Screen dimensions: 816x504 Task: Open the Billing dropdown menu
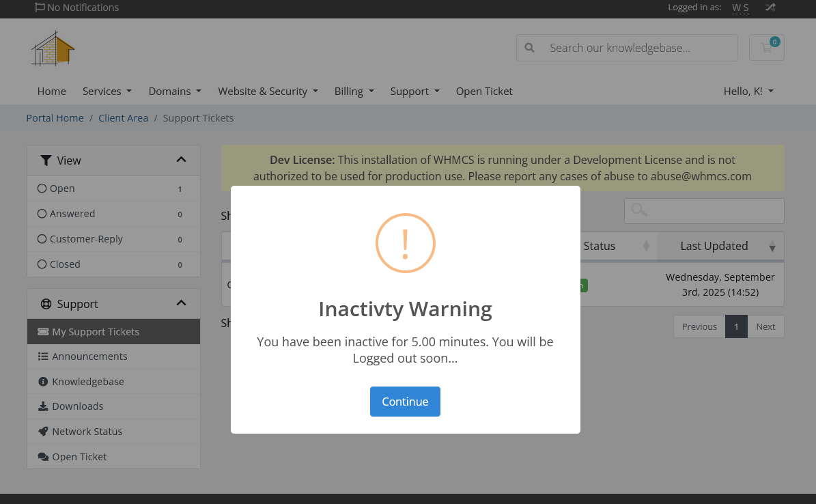pos(354,92)
